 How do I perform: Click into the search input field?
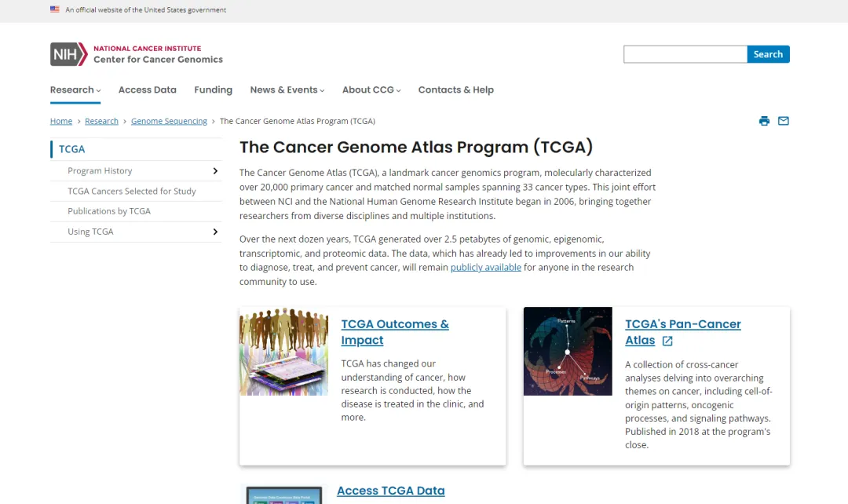tap(685, 54)
